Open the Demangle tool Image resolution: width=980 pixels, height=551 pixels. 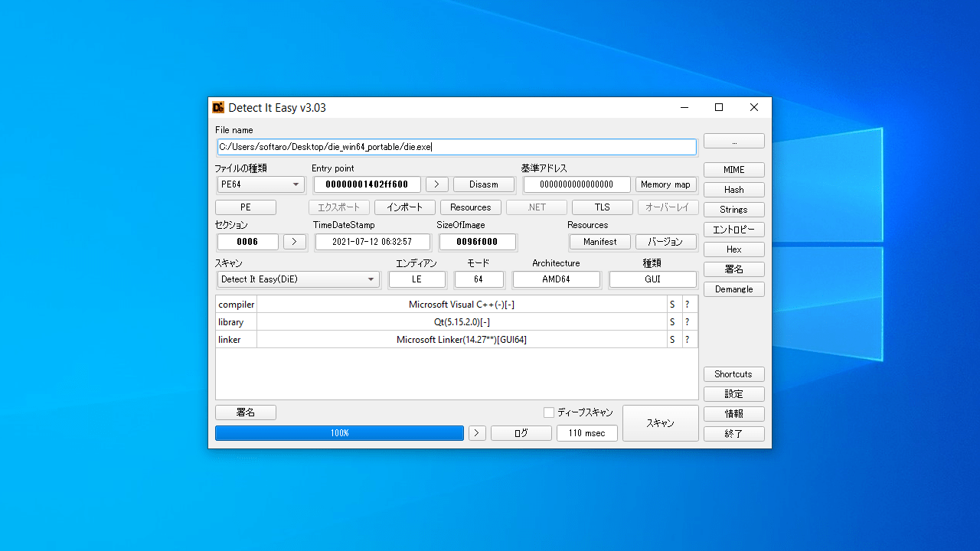tap(733, 289)
